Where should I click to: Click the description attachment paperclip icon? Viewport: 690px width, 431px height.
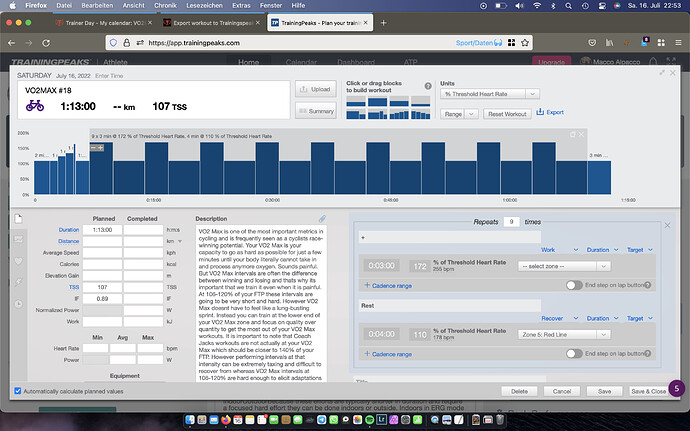point(322,219)
